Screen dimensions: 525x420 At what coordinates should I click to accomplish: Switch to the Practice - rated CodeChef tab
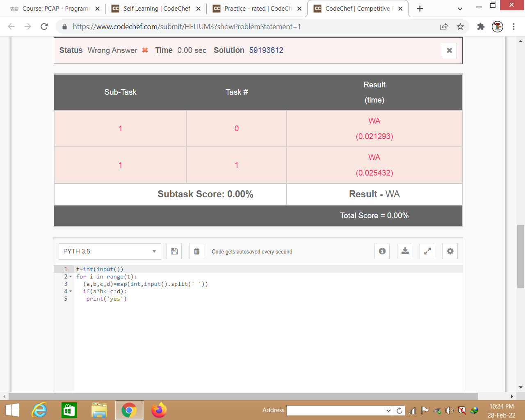[x=254, y=8]
